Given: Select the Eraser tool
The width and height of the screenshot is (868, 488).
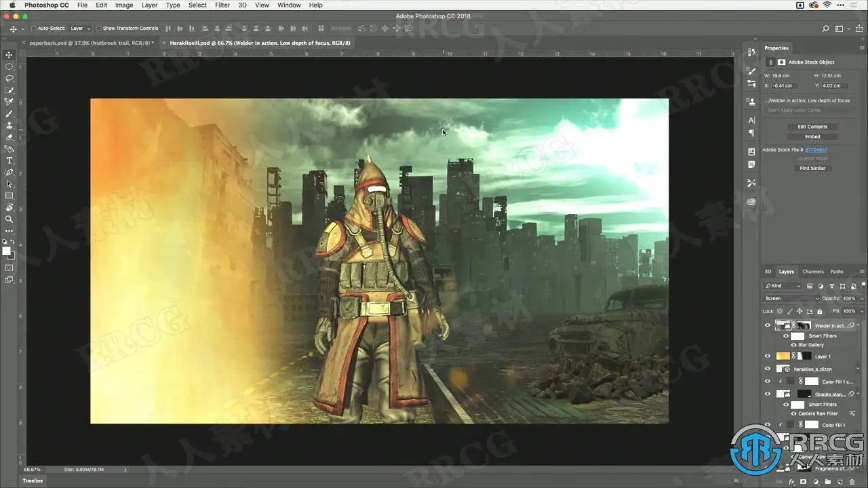Looking at the screenshot, I should (9, 138).
